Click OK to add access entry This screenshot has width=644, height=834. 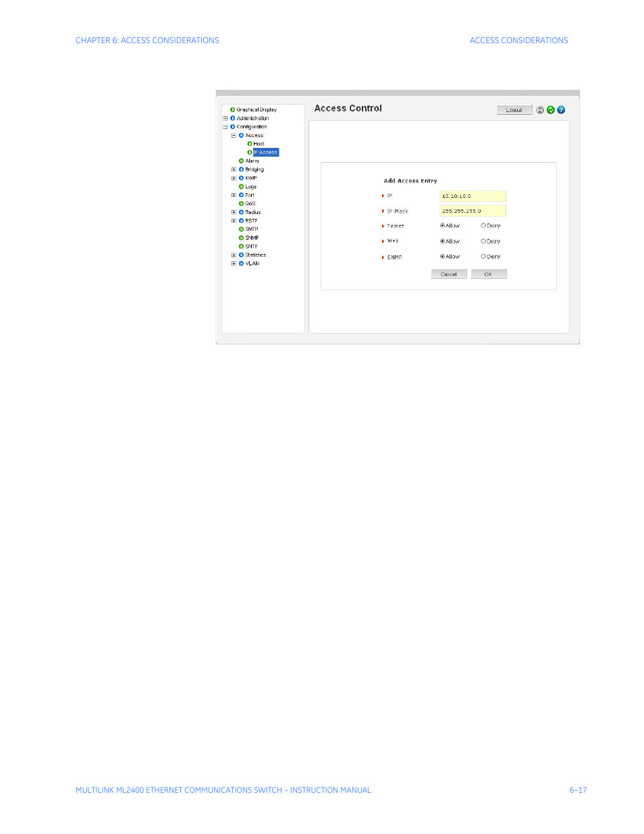coord(488,274)
